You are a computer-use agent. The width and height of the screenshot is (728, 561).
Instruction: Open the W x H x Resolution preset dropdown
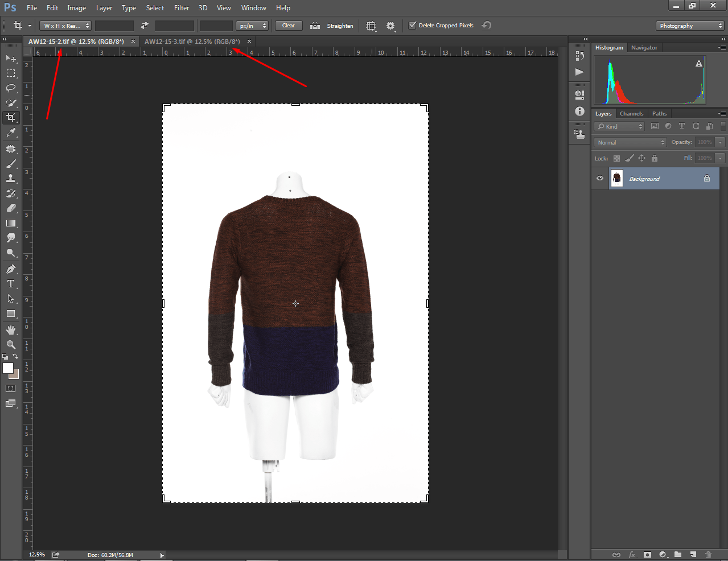65,26
